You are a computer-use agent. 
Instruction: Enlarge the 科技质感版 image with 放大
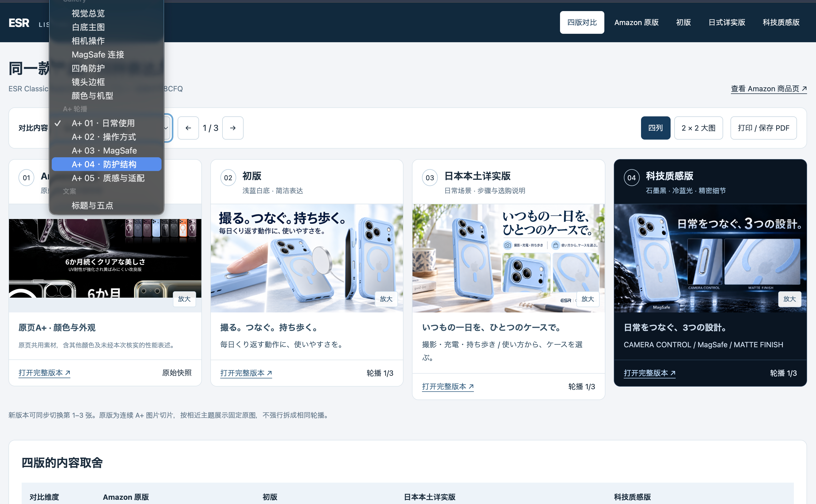pyautogui.click(x=789, y=299)
